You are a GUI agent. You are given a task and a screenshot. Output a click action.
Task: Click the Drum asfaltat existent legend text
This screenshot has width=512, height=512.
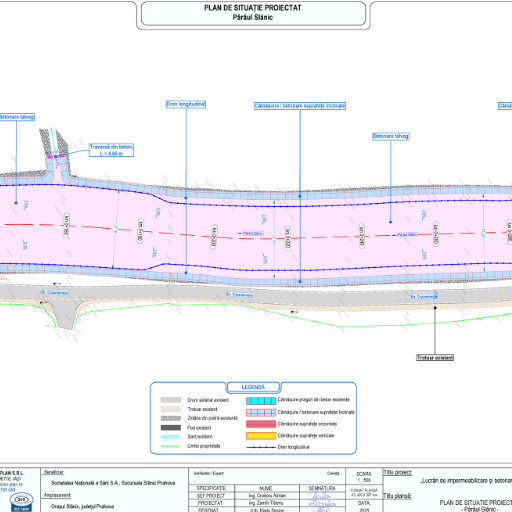tap(208, 400)
